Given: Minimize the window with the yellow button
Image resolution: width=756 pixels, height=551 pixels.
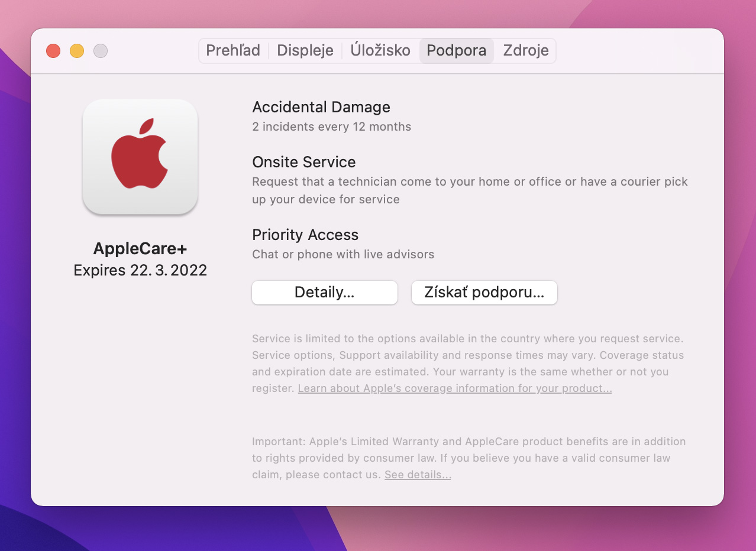Looking at the screenshot, I should click(77, 51).
